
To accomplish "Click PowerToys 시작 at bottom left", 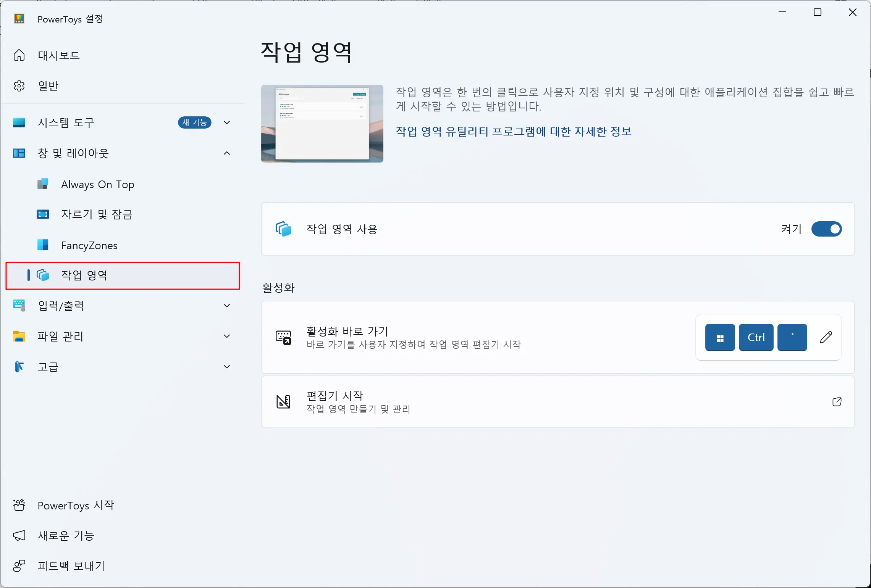I will [x=76, y=505].
